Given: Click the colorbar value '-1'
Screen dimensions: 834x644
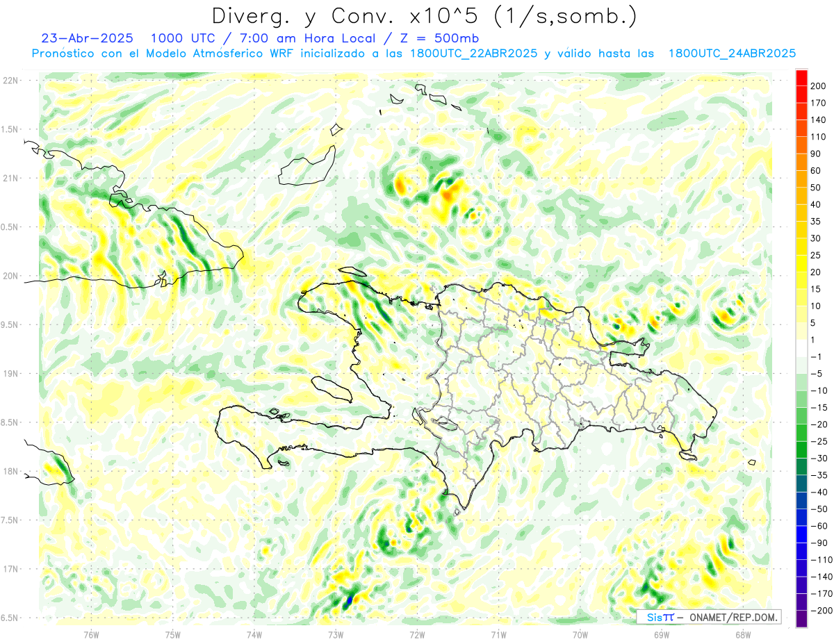Looking at the screenshot, I should pyautogui.click(x=817, y=356).
